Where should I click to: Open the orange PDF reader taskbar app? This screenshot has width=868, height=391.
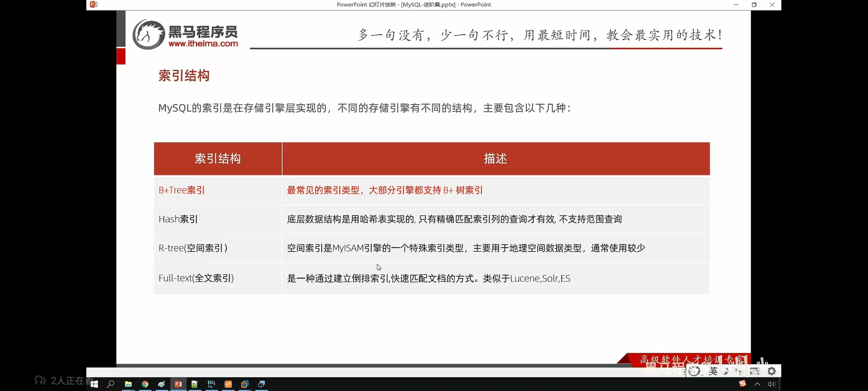point(228,384)
